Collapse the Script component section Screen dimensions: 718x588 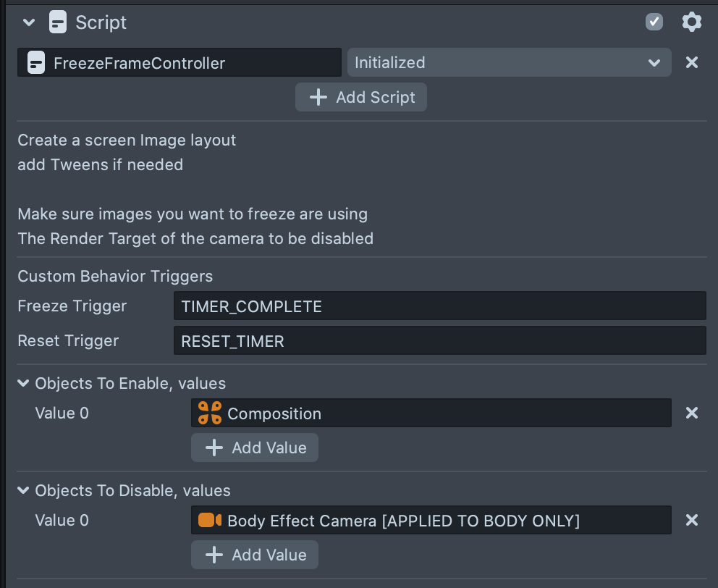pyautogui.click(x=29, y=22)
